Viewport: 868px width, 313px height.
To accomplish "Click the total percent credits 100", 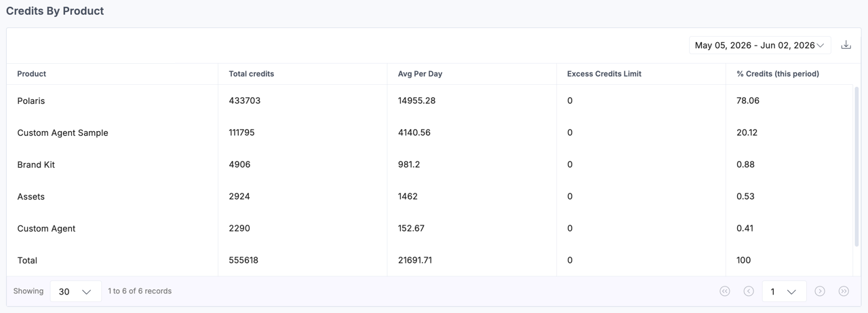I will [743, 260].
